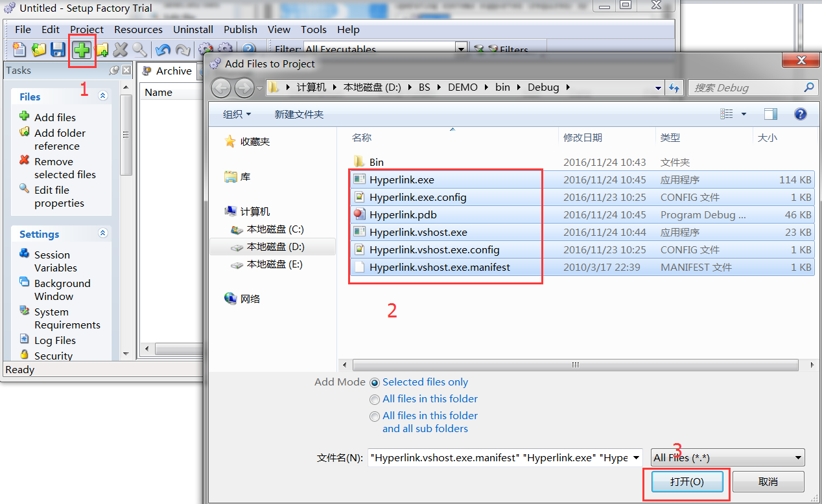Click the Add folder reference icon in Tasks

click(24, 132)
